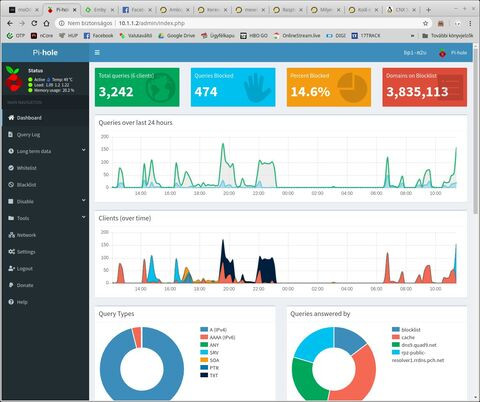
Task: Click the Long term data clock icon
Action: tap(11, 151)
